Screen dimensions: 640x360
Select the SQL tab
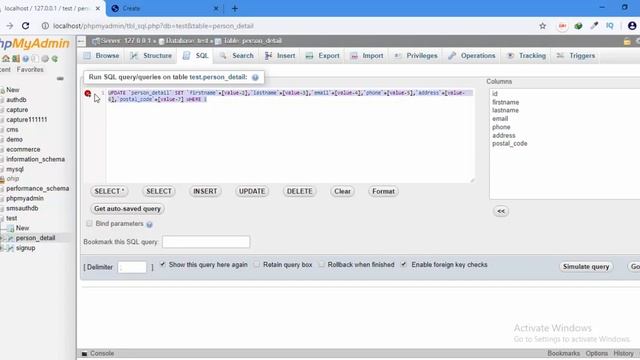pos(196,56)
